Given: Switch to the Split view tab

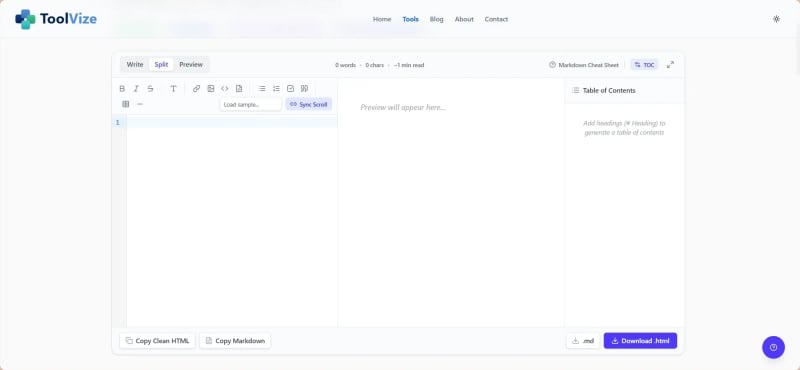Looking at the screenshot, I should click(x=161, y=65).
